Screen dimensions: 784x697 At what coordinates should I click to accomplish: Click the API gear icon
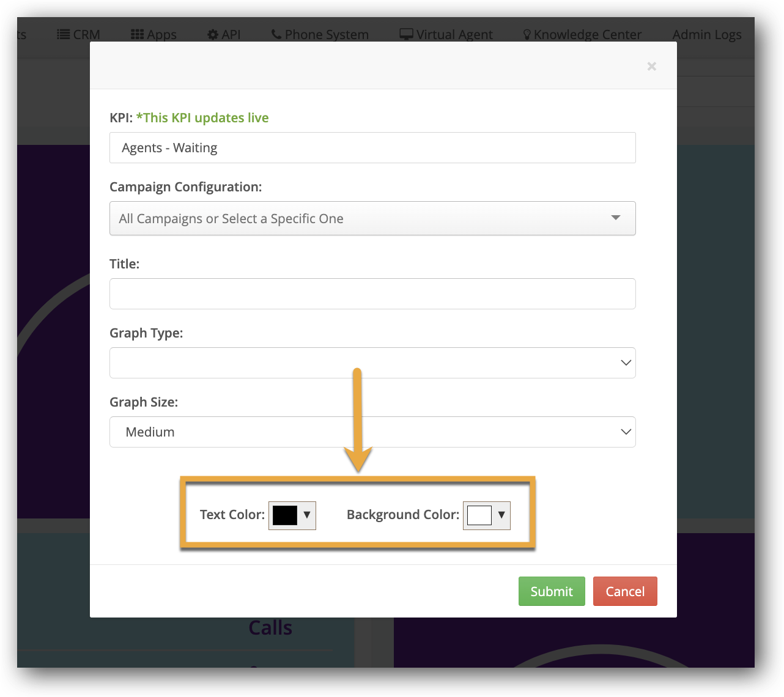click(x=213, y=35)
